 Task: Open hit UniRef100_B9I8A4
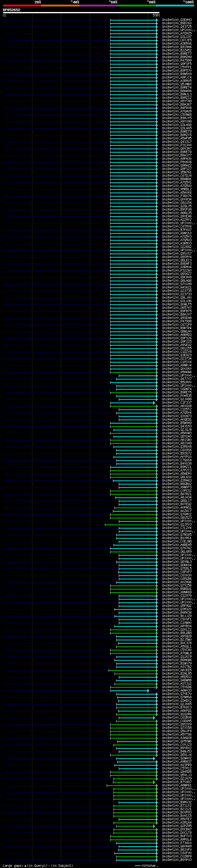click(x=177, y=47)
